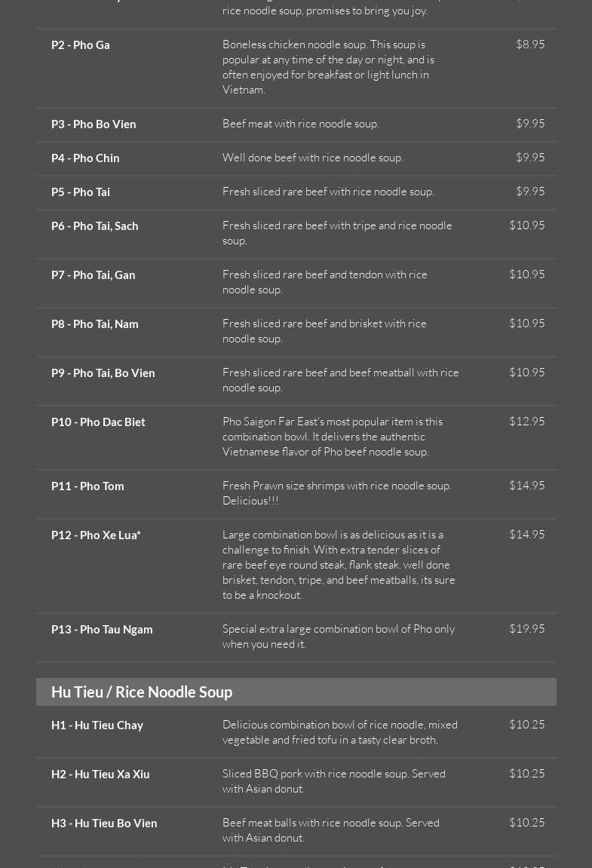
Task: Click P9 - Pho Tai, Bo Vien
Action: point(103,373)
